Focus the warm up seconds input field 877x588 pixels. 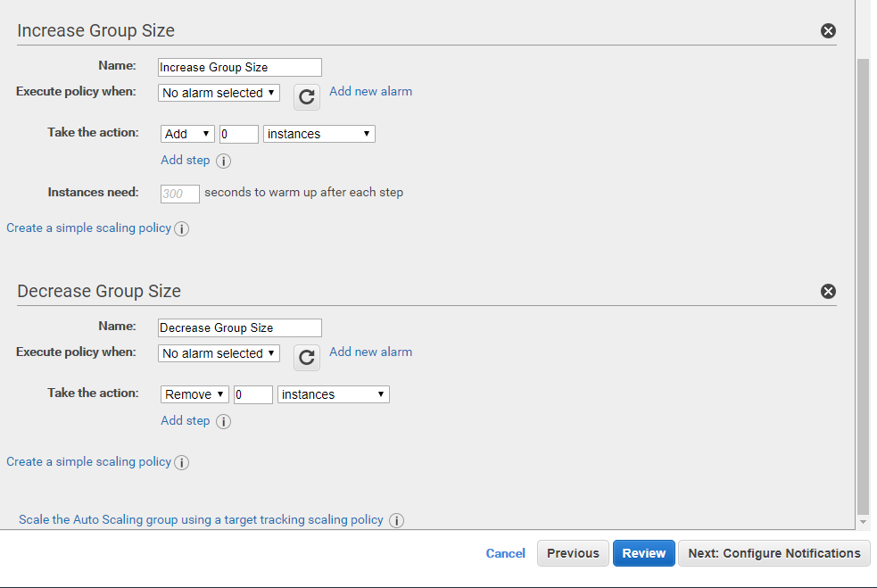pyautogui.click(x=179, y=194)
